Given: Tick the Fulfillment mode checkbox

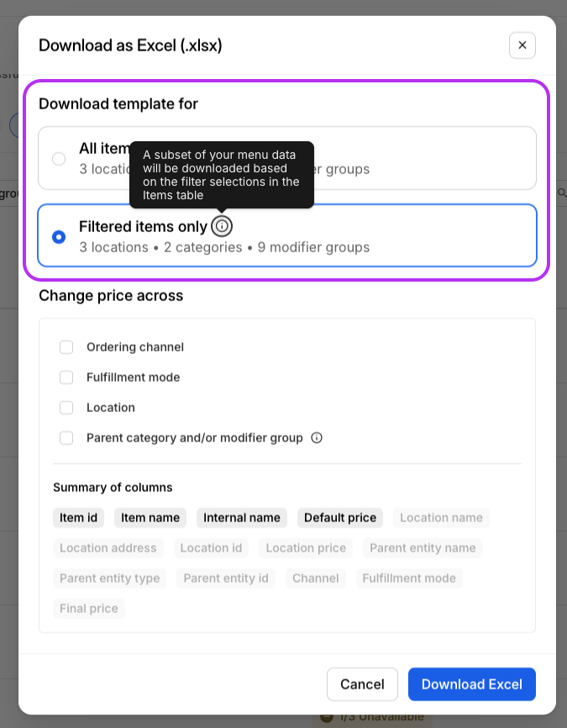Looking at the screenshot, I should tap(66, 377).
